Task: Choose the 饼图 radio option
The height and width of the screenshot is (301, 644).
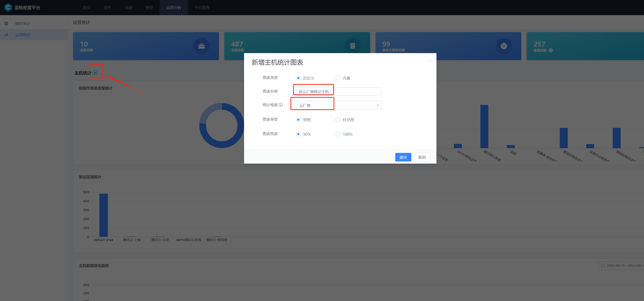Action: [298, 120]
